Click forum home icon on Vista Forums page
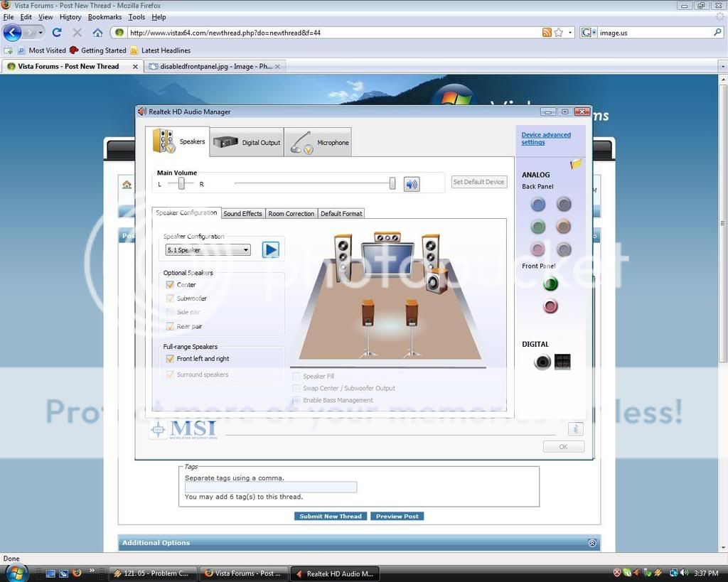 click(127, 185)
